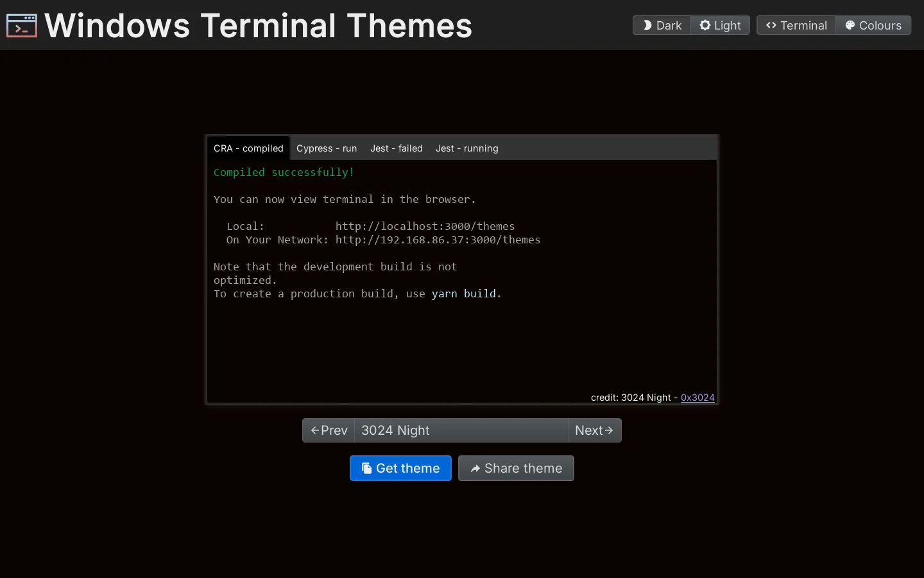Viewport: 924px width, 578px height.
Task: Open the Windows Terminal Themes title
Action: click(x=258, y=26)
